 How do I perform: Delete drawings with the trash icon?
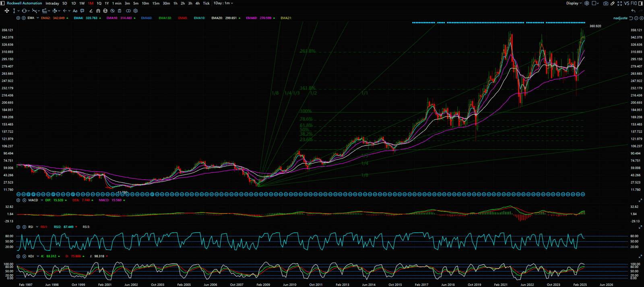tap(120, 11)
